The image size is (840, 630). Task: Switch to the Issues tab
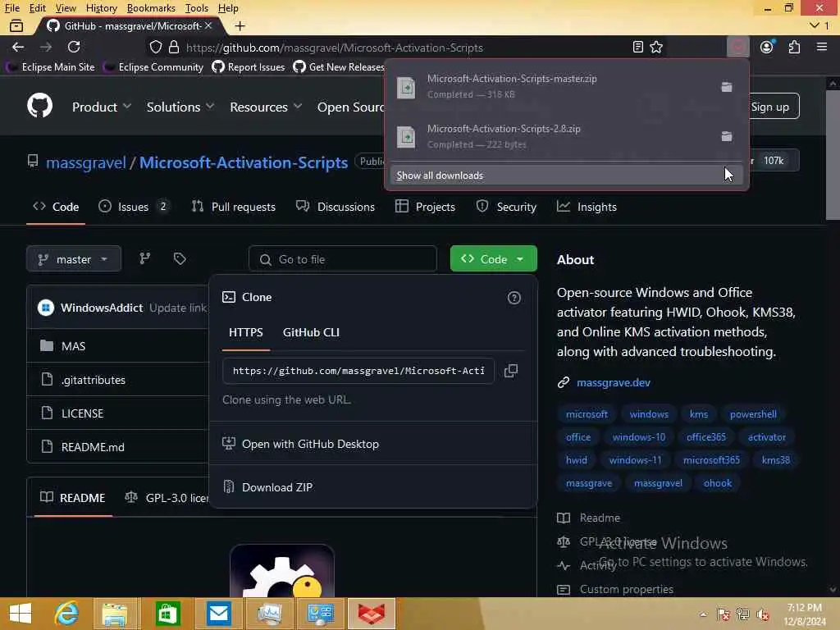134,207
